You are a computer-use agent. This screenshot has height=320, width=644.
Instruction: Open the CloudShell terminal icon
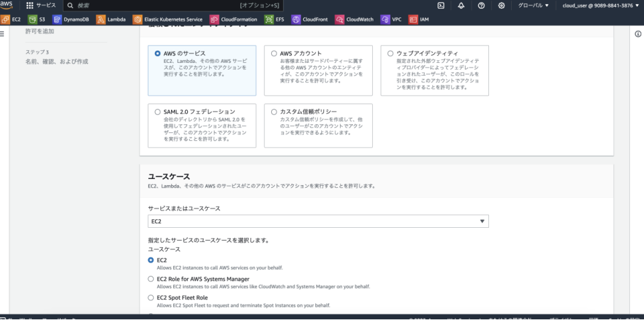point(441,5)
